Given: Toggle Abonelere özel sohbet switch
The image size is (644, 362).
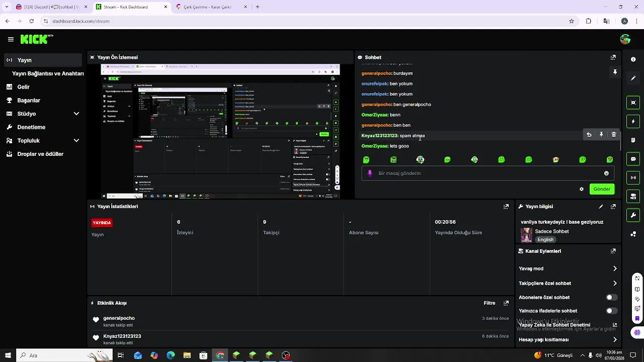Looking at the screenshot, I should [611, 297].
